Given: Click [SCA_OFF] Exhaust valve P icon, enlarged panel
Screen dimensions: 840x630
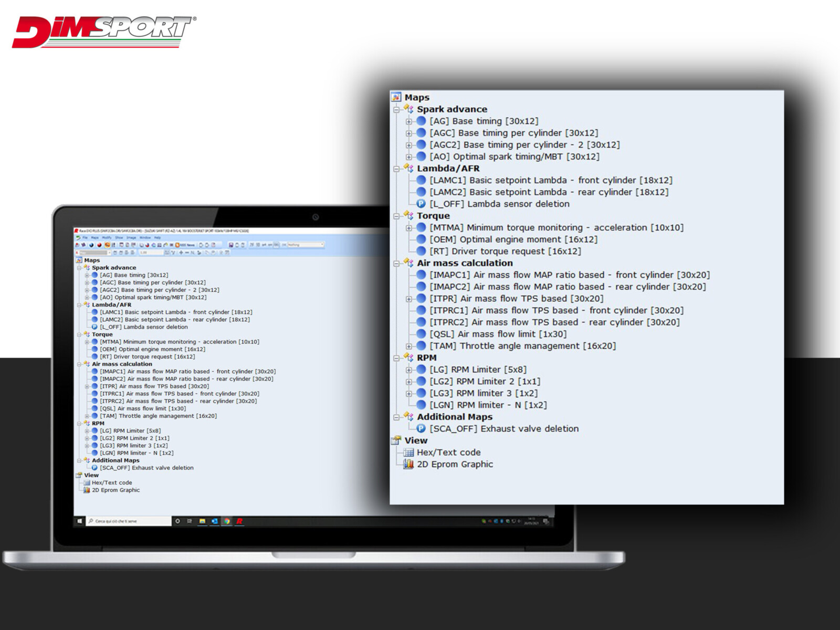Looking at the screenshot, I should [x=421, y=429].
